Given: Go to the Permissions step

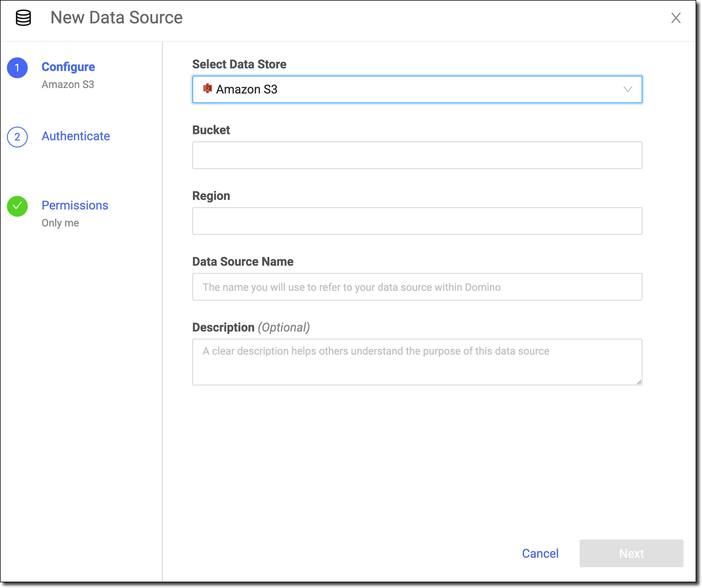Looking at the screenshot, I should click(x=75, y=205).
